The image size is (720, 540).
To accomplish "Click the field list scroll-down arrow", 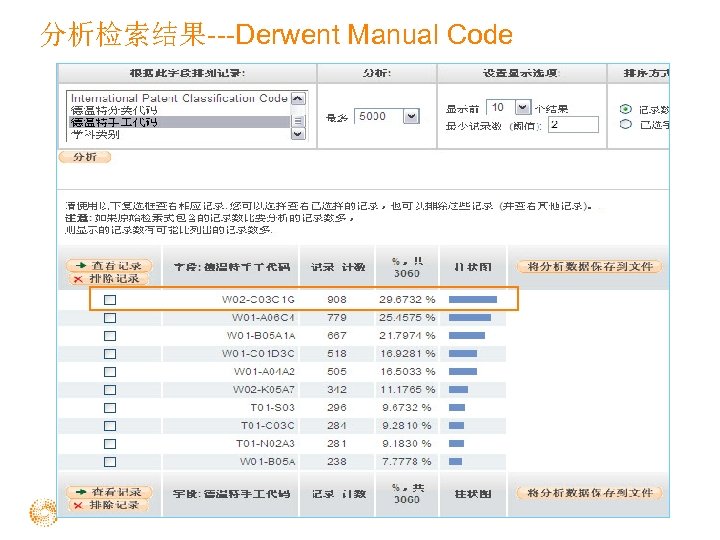I will tap(298, 134).
